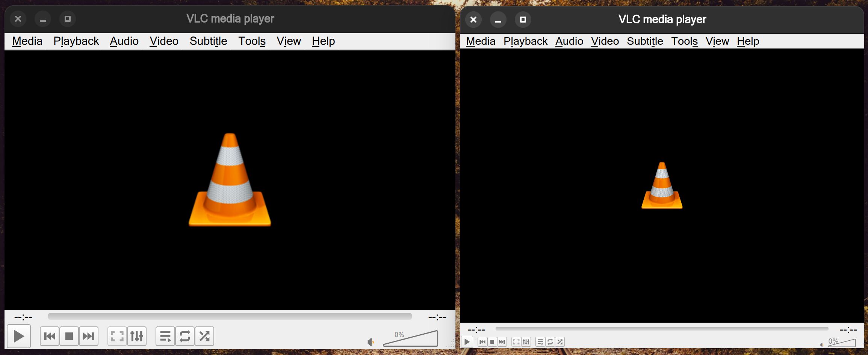Click the volume slider in left VLC window
The image size is (868, 355).
pos(410,338)
